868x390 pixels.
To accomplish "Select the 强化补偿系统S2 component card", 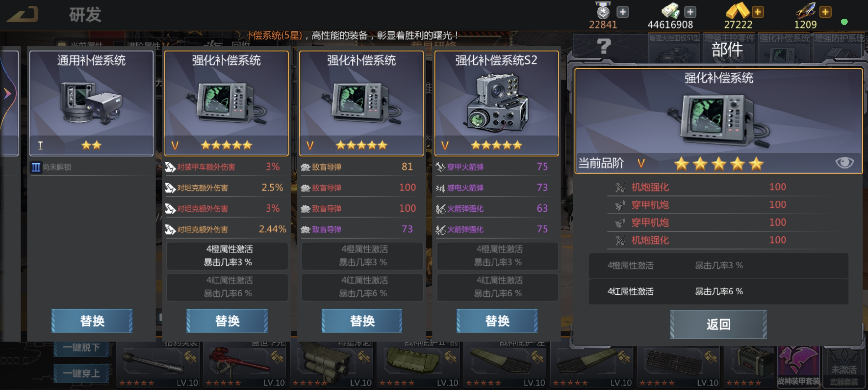I will click(x=496, y=103).
